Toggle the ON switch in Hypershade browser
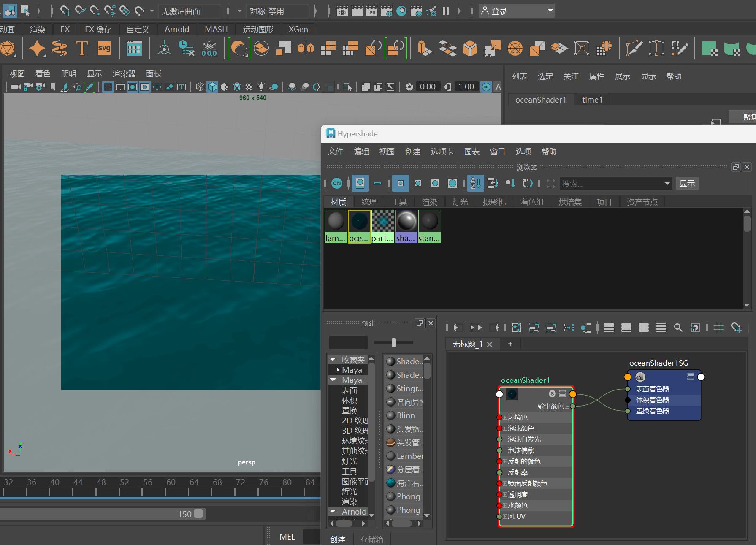This screenshot has width=756, height=545. [x=337, y=183]
